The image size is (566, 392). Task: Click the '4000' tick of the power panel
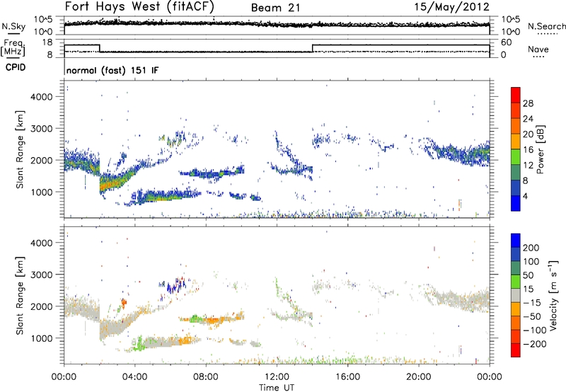[x=42, y=97]
